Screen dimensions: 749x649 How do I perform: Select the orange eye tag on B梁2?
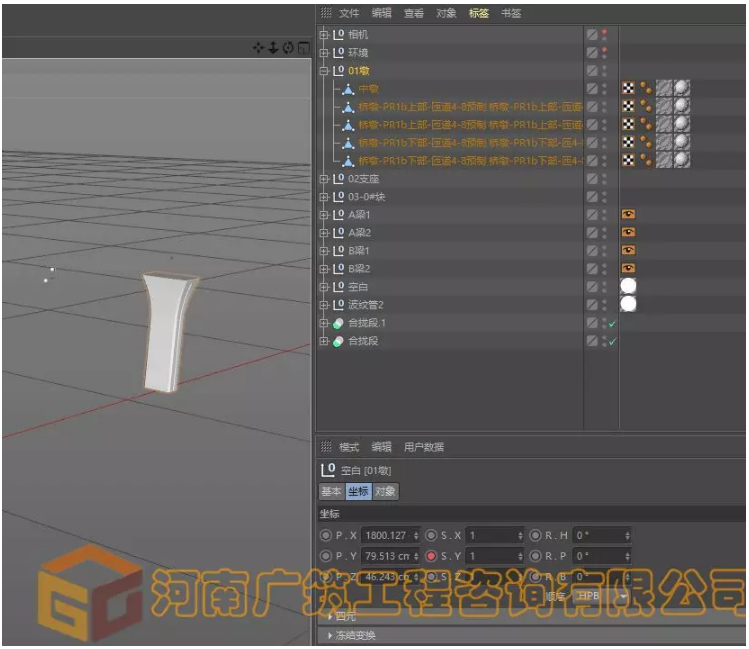click(x=628, y=268)
